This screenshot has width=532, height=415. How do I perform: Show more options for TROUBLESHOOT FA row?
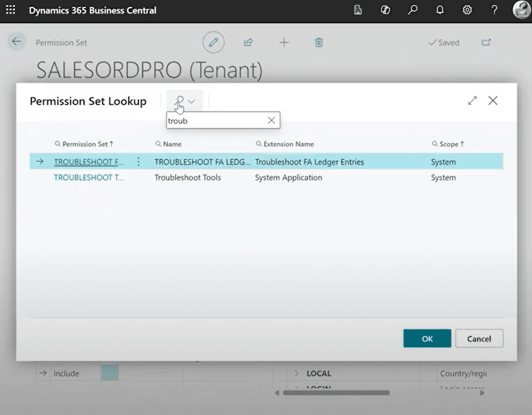138,162
